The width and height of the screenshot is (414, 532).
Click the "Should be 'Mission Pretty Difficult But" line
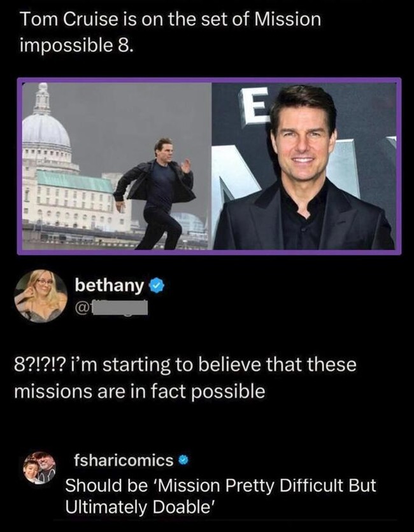coord(221,486)
